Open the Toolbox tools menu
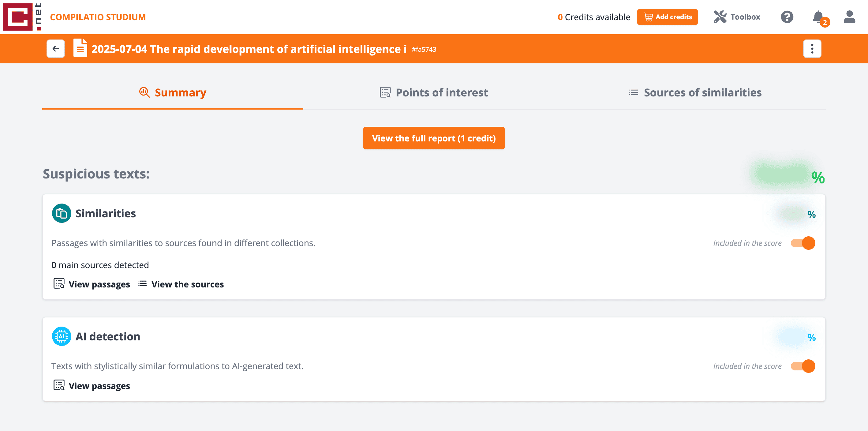Image resolution: width=868 pixels, height=431 pixels. [737, 17]
